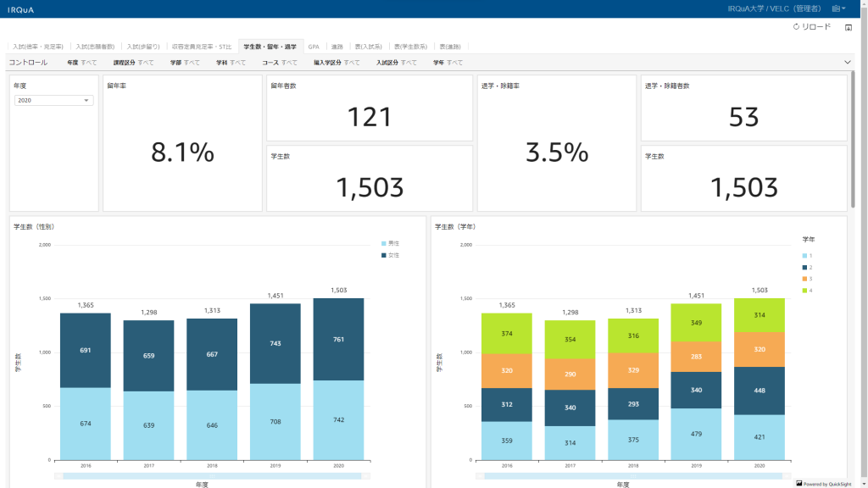This screenshot has height=488, width=868.
Task: Open the 学部 filter control
Action: (x=185, y=63)
